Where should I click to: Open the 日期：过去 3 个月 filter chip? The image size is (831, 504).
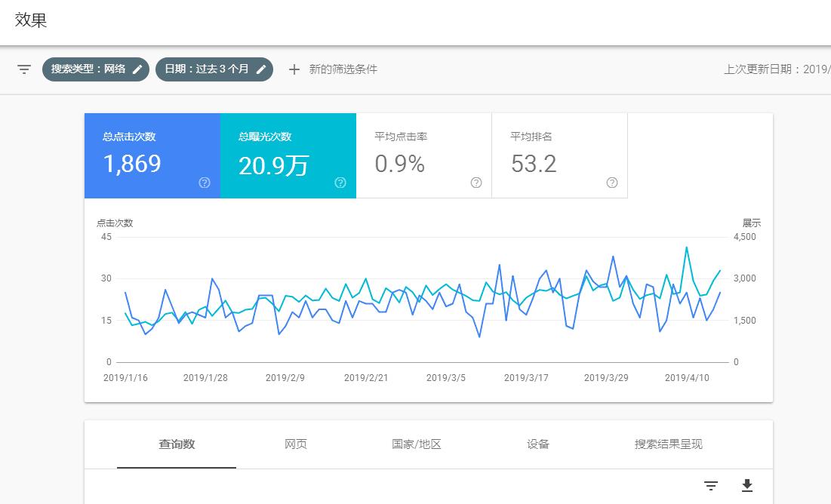214,69
